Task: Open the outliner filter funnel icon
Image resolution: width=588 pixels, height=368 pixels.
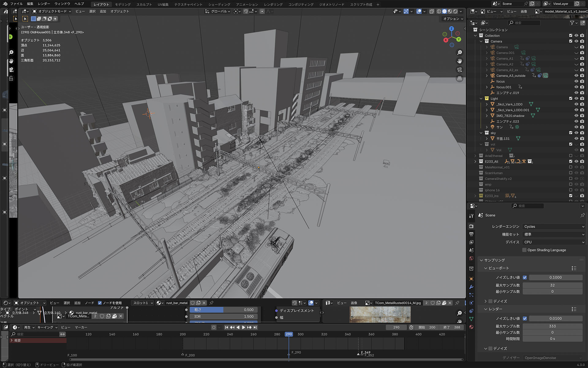Action: (x=572, y=23)
